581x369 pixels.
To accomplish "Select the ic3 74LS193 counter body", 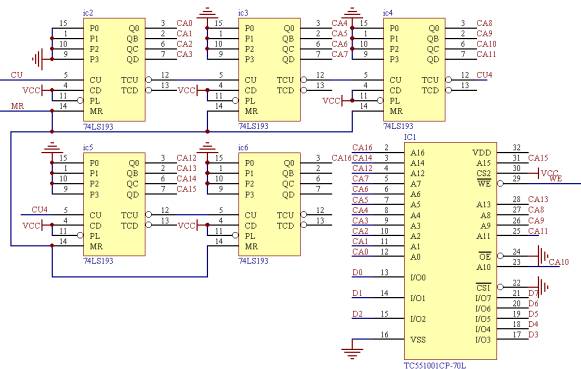I will (x=269, y=70).
